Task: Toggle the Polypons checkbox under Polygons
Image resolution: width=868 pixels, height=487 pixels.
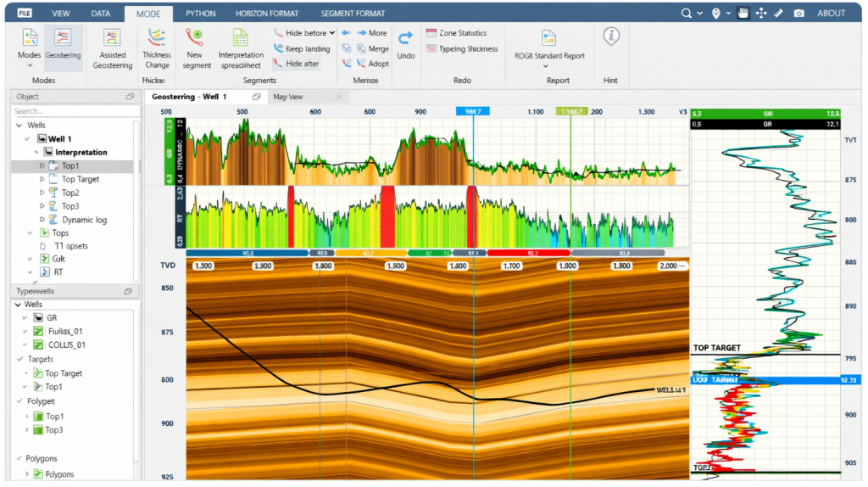Action: pyautogui.click(x=37, y=474)
